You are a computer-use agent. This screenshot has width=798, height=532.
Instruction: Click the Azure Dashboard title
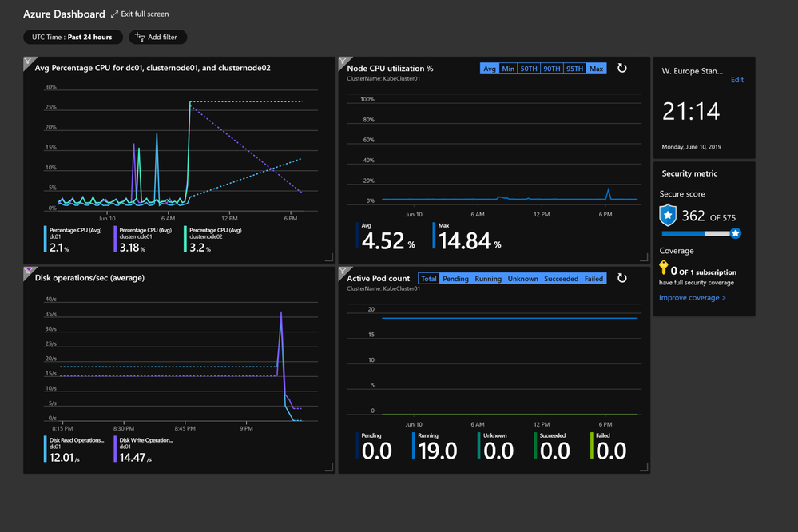click(x=64, y=14)
